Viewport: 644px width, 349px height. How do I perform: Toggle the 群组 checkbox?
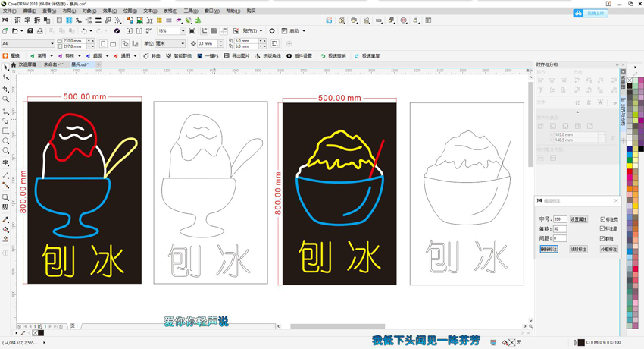click(x=602, y=238)
